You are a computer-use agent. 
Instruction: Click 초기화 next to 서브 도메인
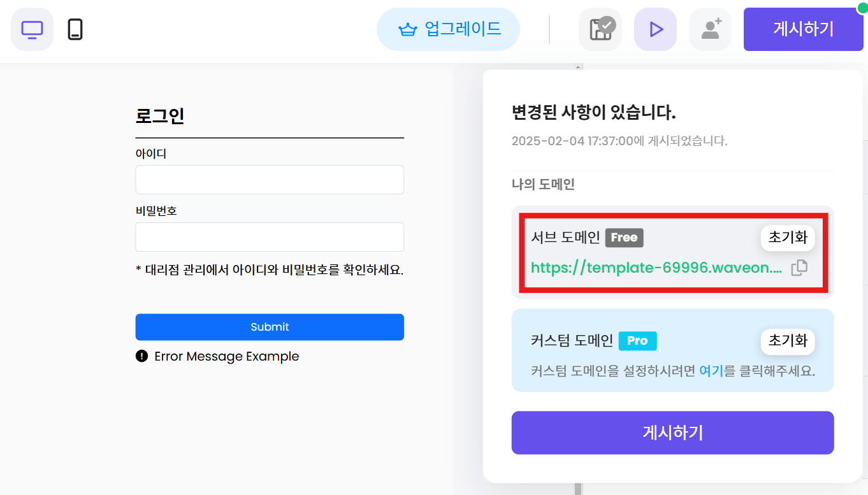(788, 237)
